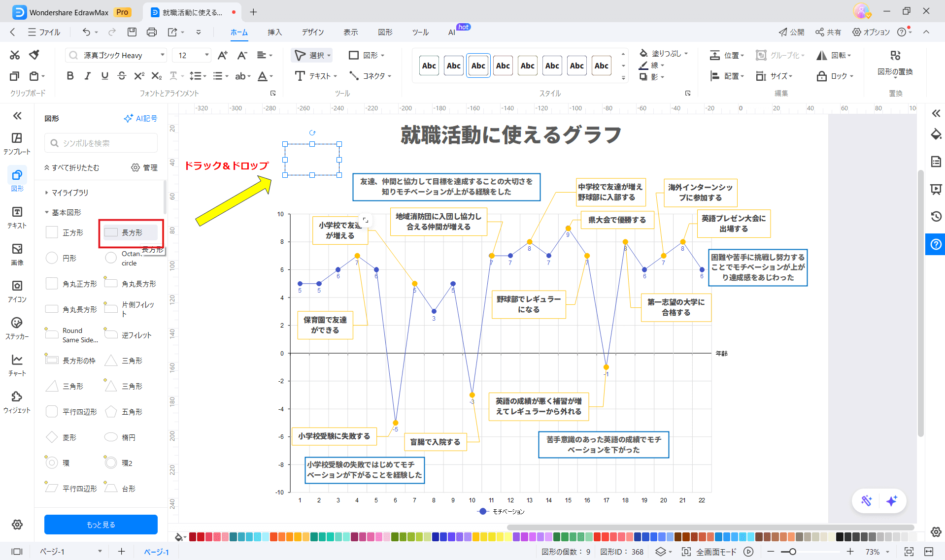Open the version history panel on the right sidebar
Viewport: 945px width, 560px height.
935,216
